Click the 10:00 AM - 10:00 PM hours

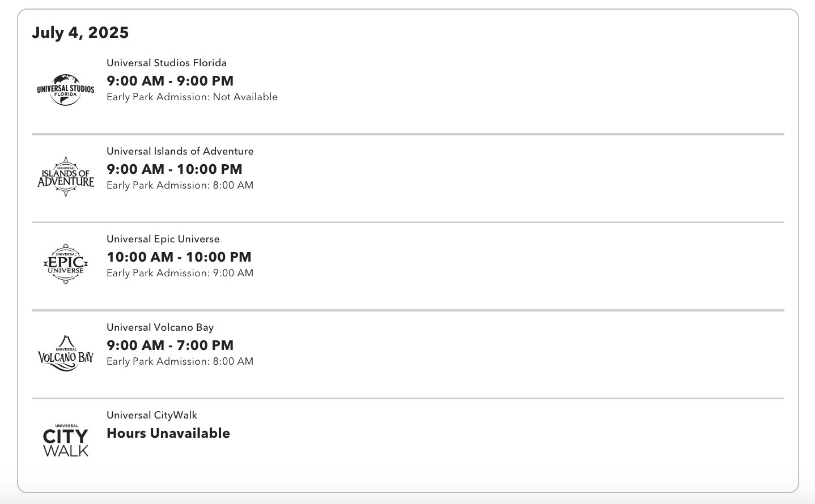click(x=179, y=257)
